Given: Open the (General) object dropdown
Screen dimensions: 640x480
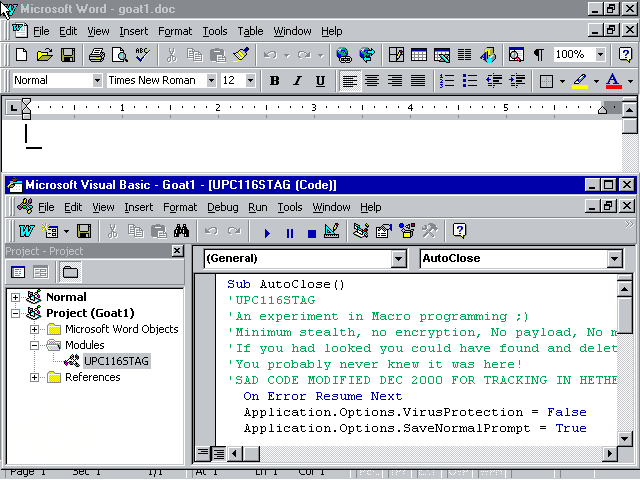Looking at the screenshot, I should 398,258.
